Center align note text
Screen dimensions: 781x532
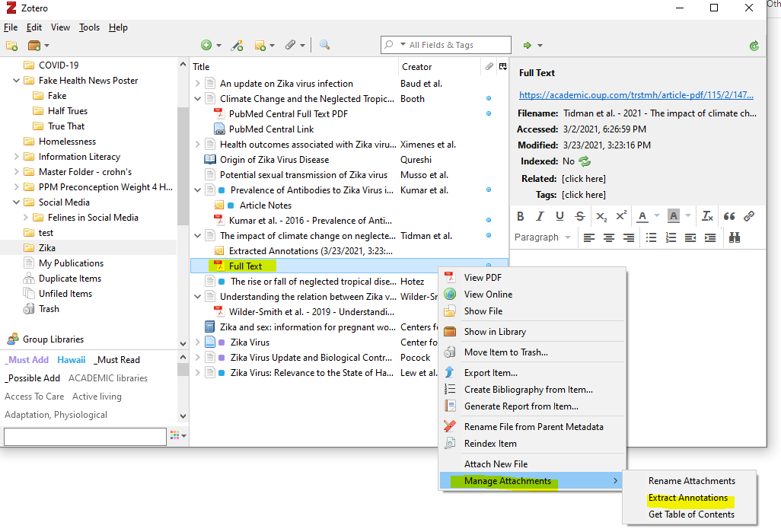[609, 237]
